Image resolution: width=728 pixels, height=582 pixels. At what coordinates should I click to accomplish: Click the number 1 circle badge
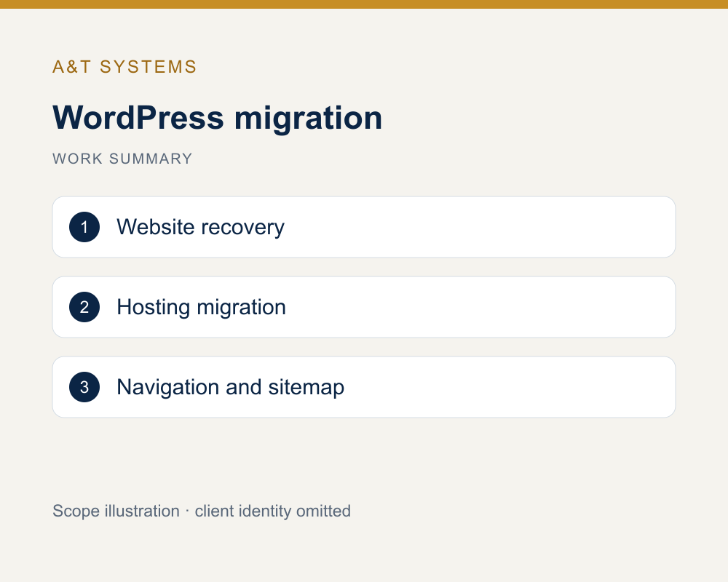point(84,227)
